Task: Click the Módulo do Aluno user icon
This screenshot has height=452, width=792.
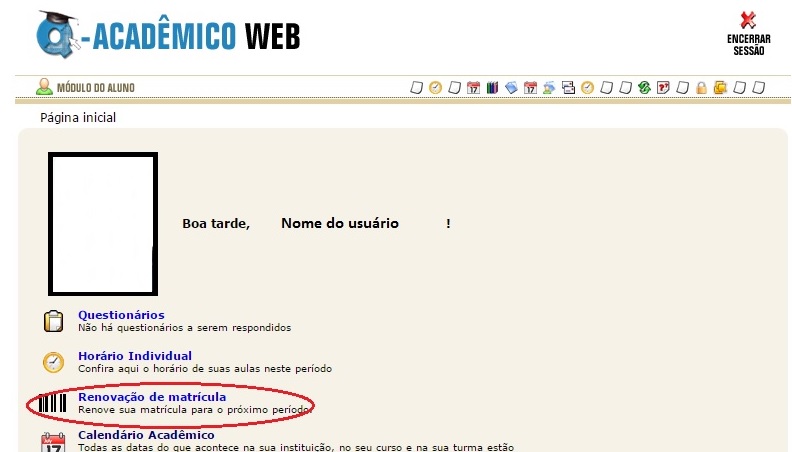Action: click(x=44, y=87)
